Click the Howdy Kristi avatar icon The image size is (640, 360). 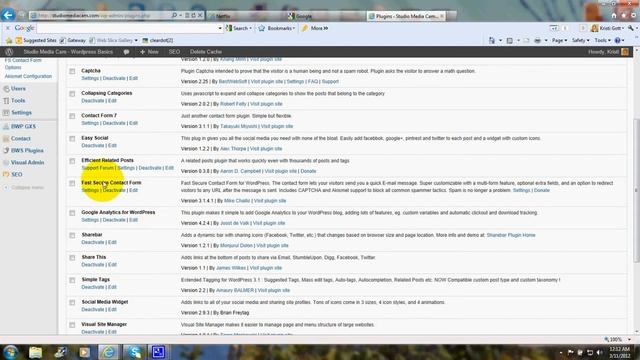(x=625, y=52)
